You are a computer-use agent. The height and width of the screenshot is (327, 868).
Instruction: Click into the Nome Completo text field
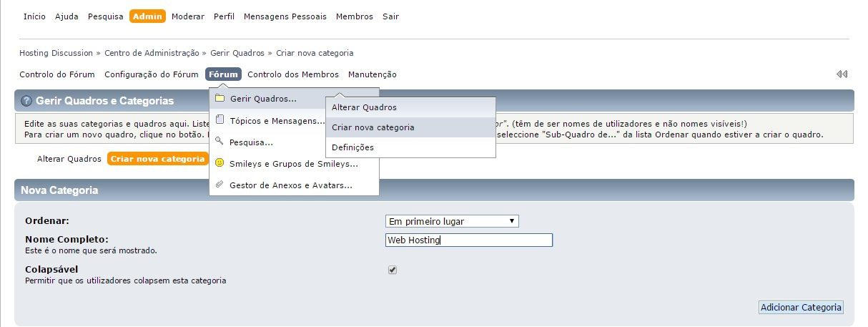tap(468, 240)
